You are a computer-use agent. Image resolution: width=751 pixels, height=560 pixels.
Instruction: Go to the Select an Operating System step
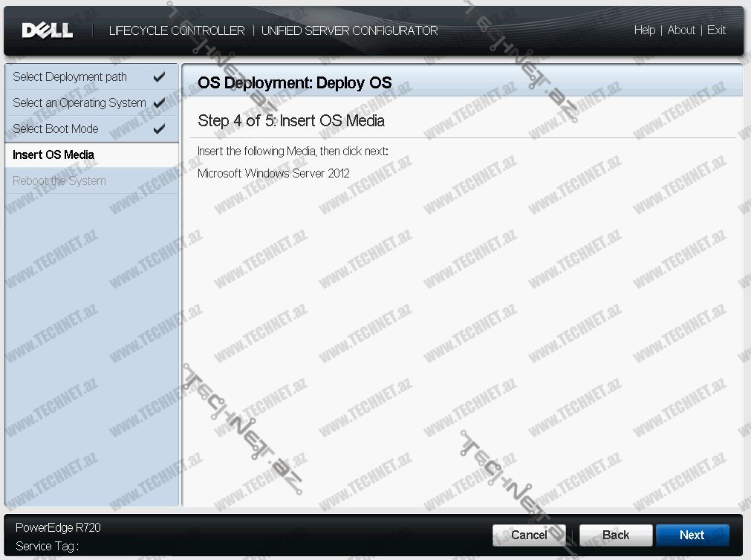pyautogui.click(x=79, y=103)
